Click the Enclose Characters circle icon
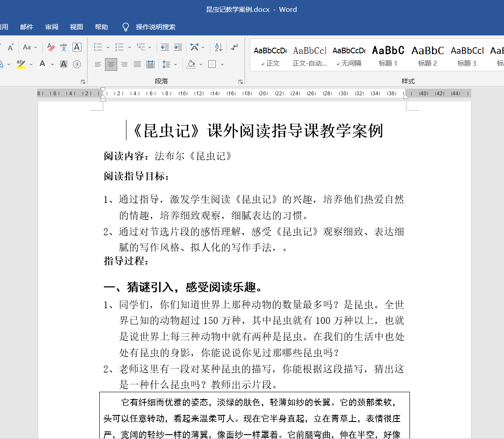The height and width of the screenshot is (439, 504). pos(77,64)
